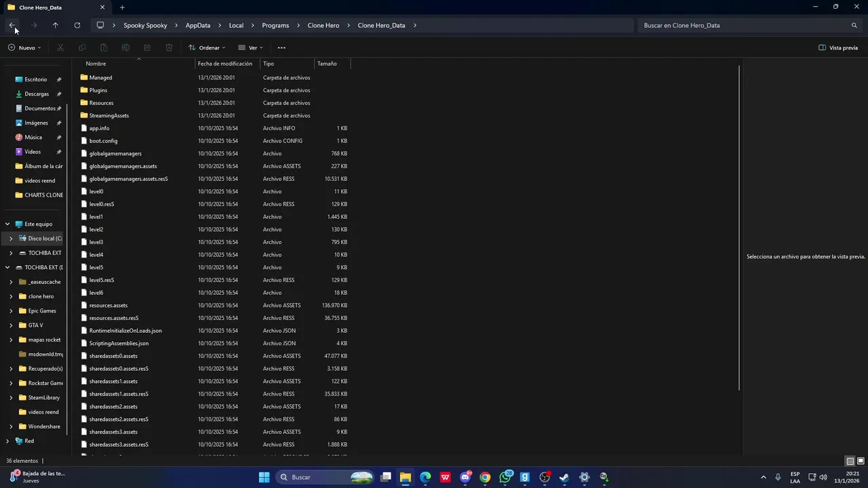Click the taskbar Buscar search box
This screenshot has height=488, width=868.
pyautogui.click(x=325, y=477)
